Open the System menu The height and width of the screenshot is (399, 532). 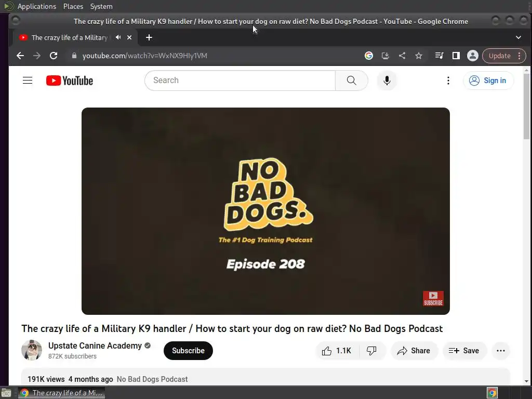click(x=101, y=6)
